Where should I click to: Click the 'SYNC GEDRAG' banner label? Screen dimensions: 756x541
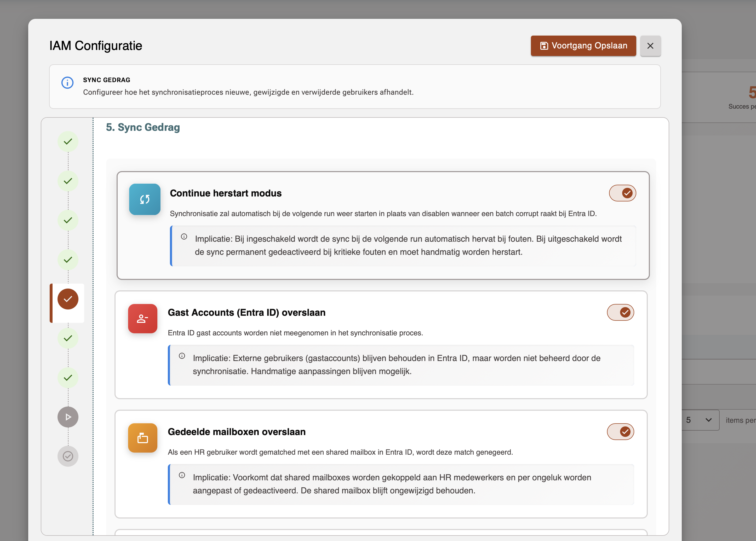pyautogui.click(x=107, y=80)
